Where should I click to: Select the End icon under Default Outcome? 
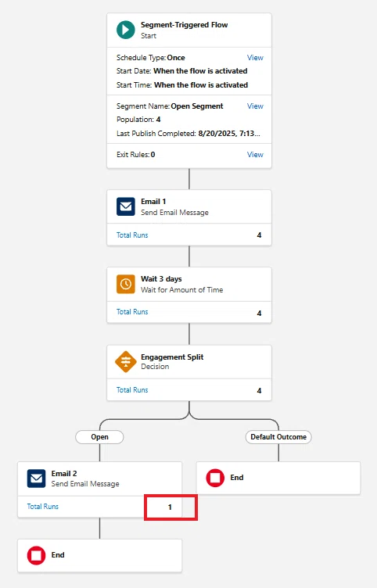[x=215, y=478]
